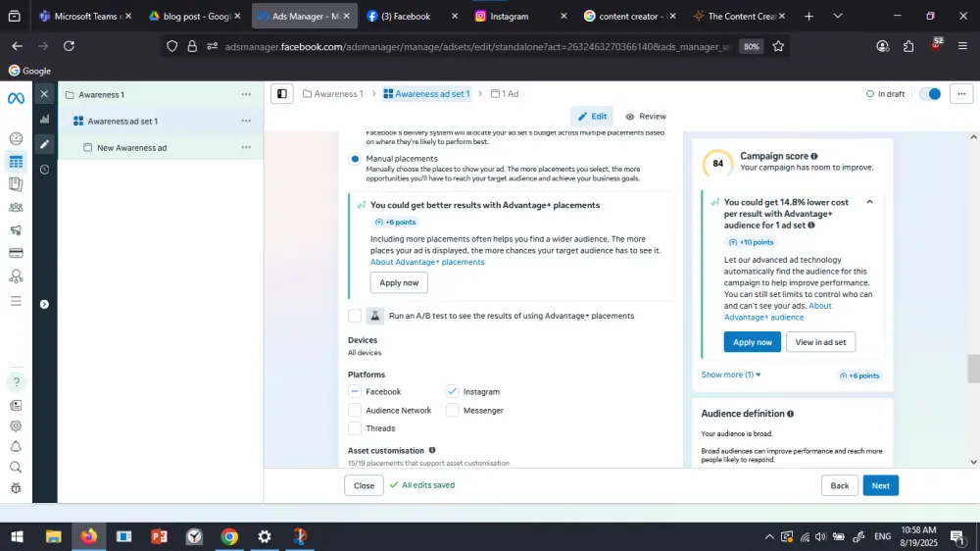Click Close button at bottom
This screenshot has height=551, width=980.
click(x=364, y=485)
